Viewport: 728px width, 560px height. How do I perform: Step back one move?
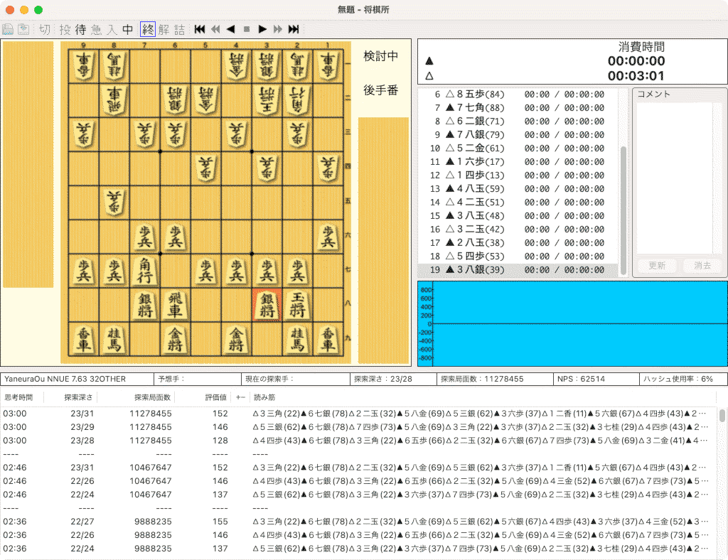click(231, 29)
